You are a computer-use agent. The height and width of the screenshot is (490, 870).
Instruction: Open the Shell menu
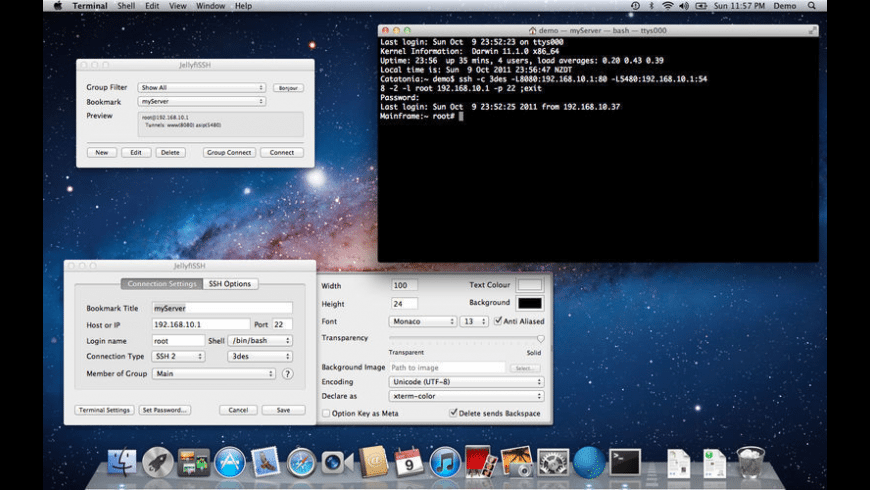click(126, 6)
